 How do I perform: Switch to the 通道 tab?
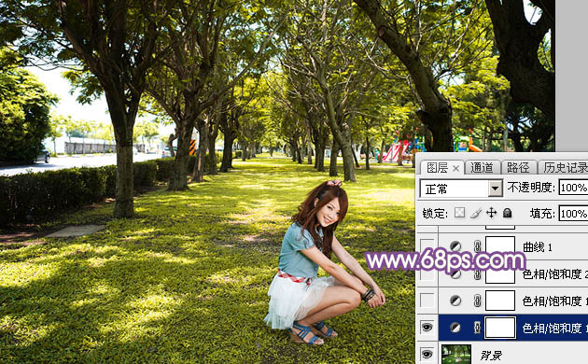482,168
